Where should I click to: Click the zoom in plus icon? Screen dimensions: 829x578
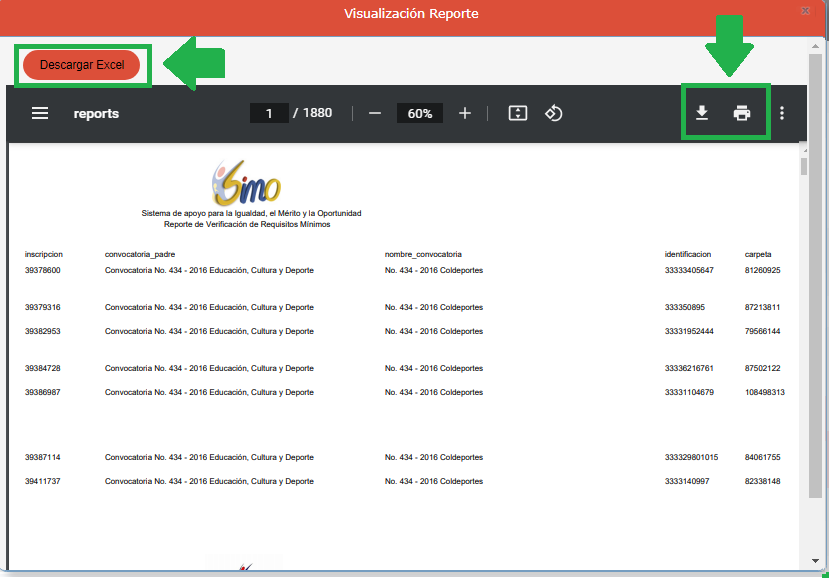coord(464,114)
